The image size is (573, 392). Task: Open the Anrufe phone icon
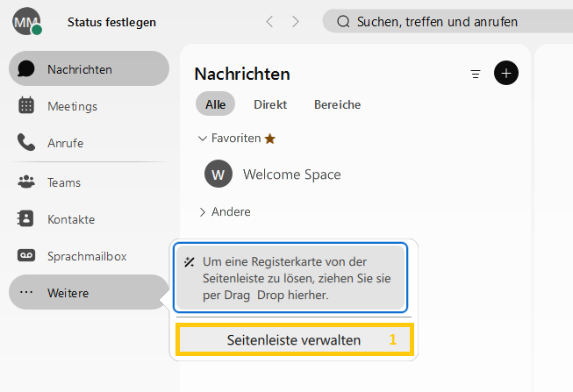[x=26, y=142]
